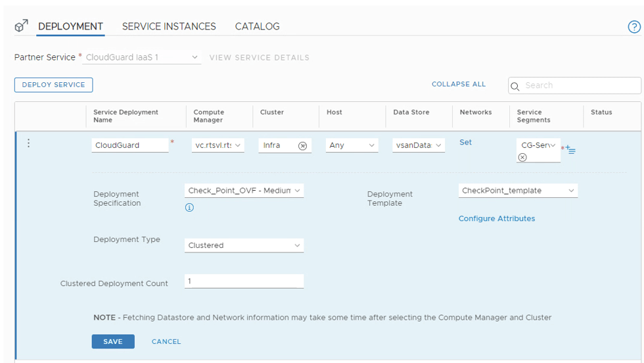Open the Deployment Type Clustered dropdown

244,245
